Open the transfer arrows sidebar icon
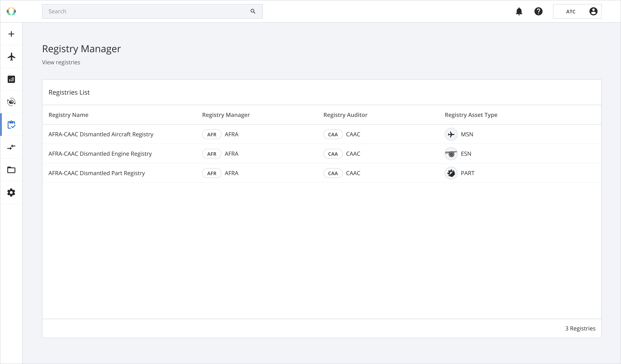The height and width of the screenshot is (364, 621). [11, 147]
